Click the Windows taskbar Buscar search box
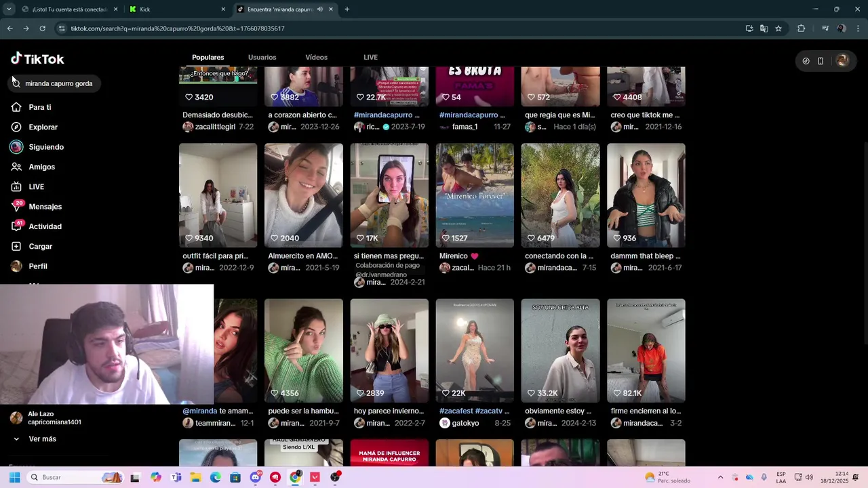 [x=75, y=477]
